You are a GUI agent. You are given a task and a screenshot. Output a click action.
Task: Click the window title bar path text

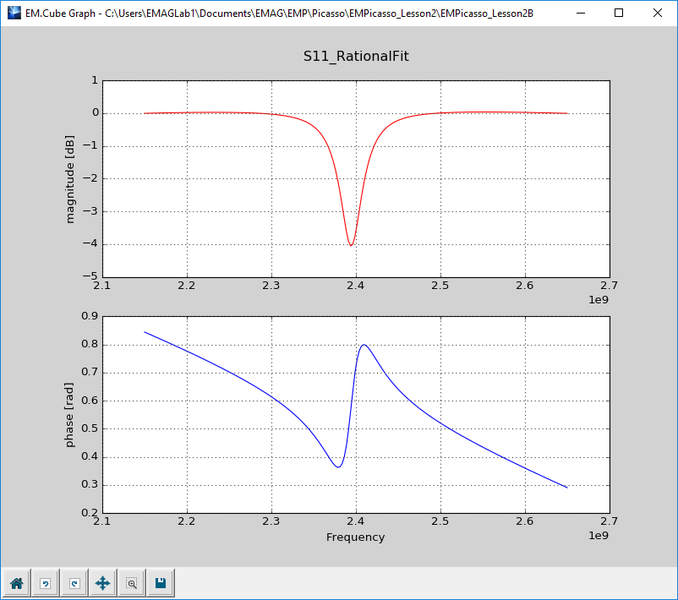coord(319,13)
